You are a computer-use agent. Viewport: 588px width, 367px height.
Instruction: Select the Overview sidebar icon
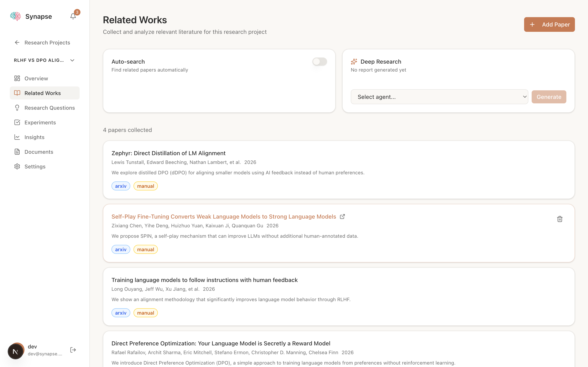[x=17, y=78]
